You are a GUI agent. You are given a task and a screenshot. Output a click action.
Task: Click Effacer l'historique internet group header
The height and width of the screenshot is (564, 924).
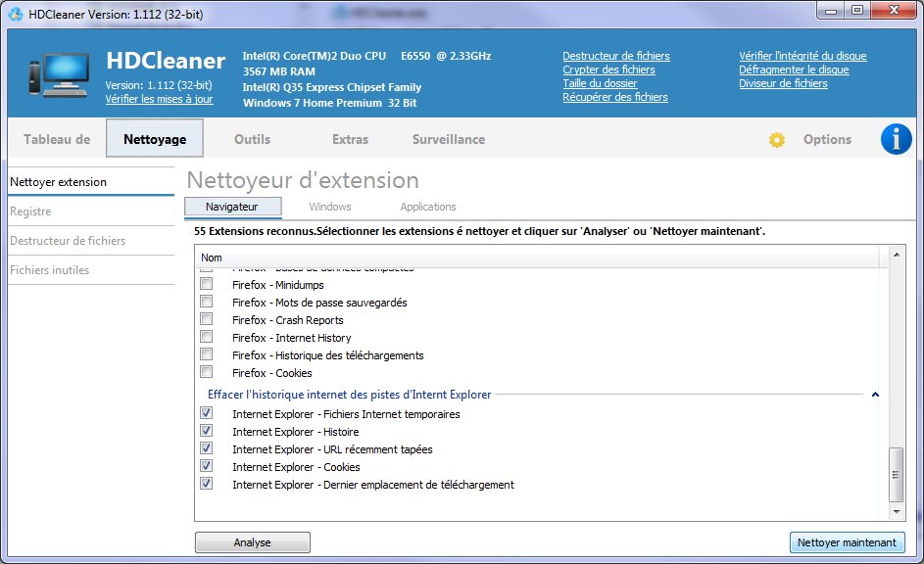tap(349, 395)
